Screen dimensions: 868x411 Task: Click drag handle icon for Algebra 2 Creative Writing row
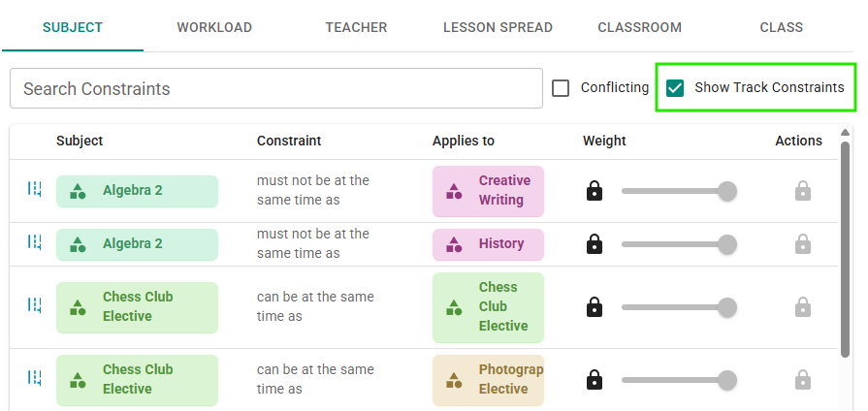(34, 189)
